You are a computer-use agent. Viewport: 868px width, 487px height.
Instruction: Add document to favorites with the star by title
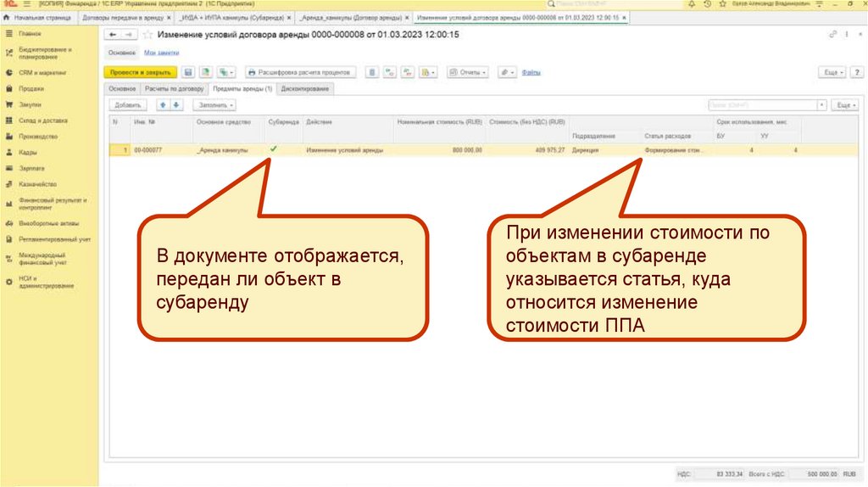tap(147, 35)
